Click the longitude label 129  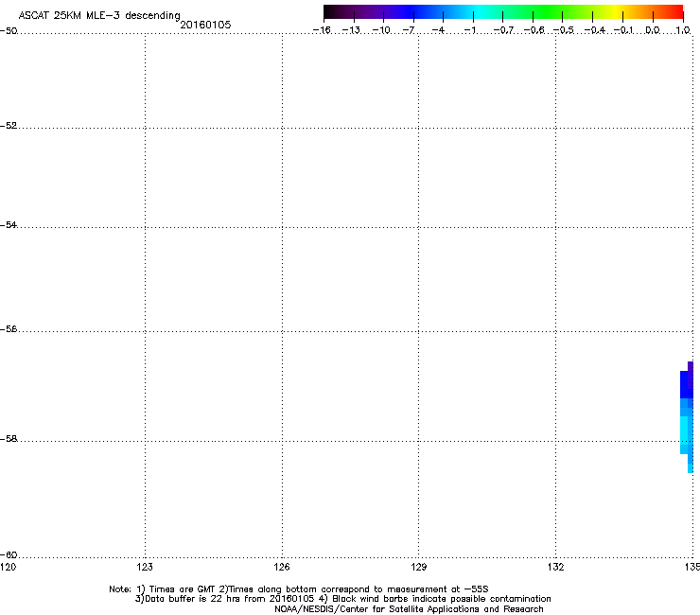(418, 567)
